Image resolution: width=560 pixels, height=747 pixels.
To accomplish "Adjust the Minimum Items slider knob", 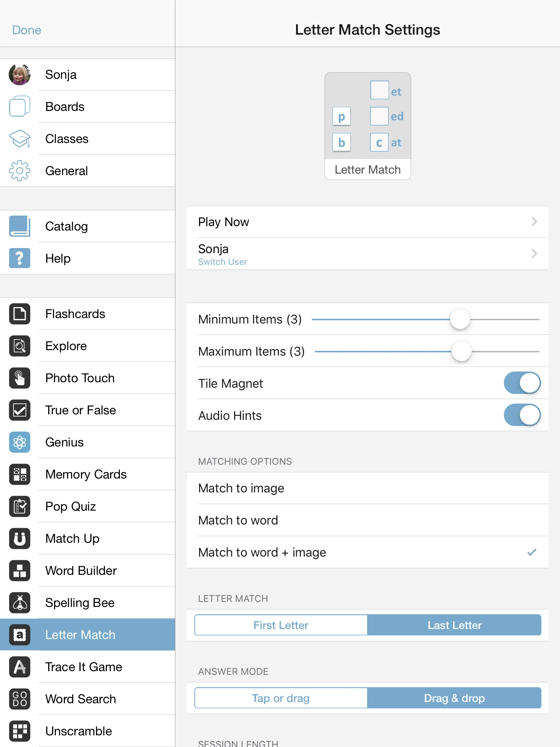I will coord(460,319).
